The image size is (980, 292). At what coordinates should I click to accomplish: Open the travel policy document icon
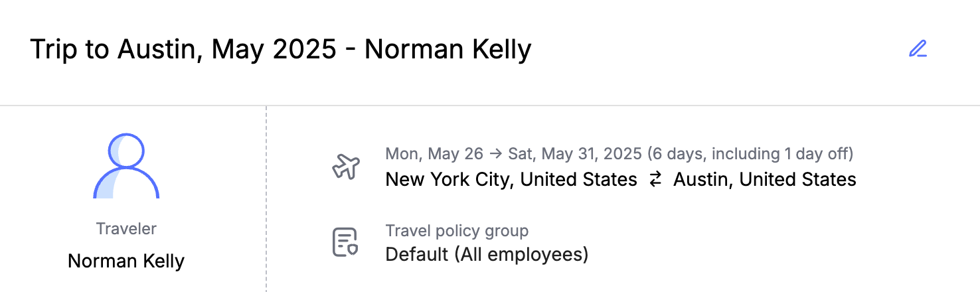(345, 242)
